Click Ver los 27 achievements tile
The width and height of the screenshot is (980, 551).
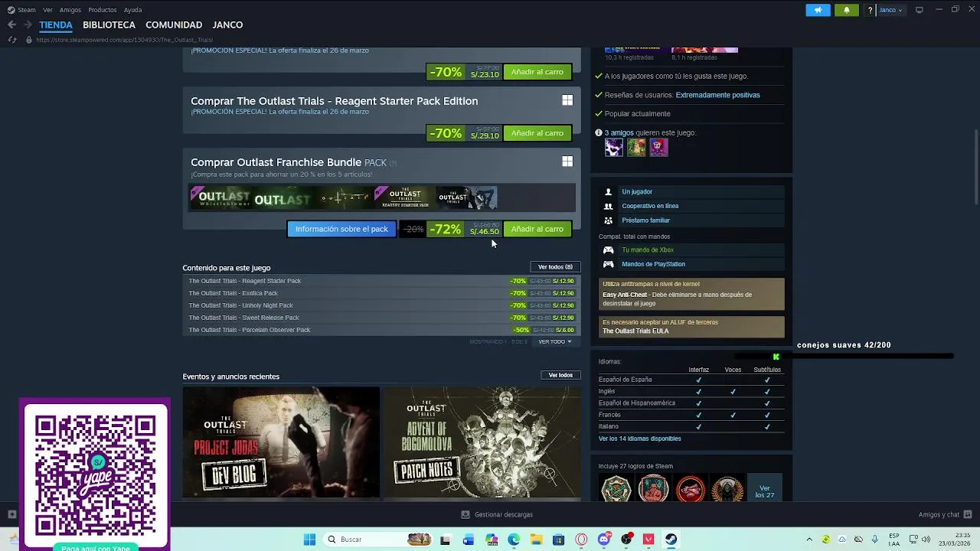click(x=765, y=488)
